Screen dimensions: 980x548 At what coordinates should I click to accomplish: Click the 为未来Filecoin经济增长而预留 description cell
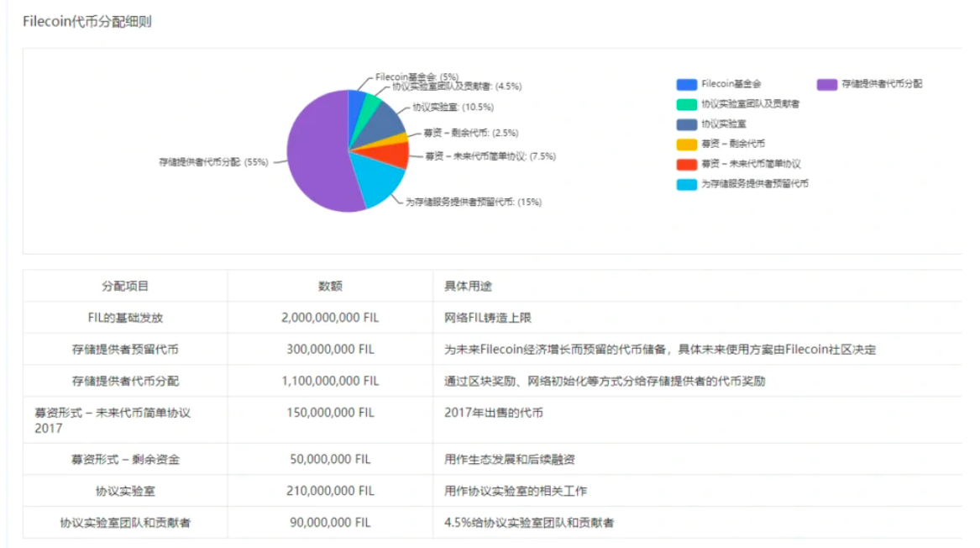tap(660, 349)
